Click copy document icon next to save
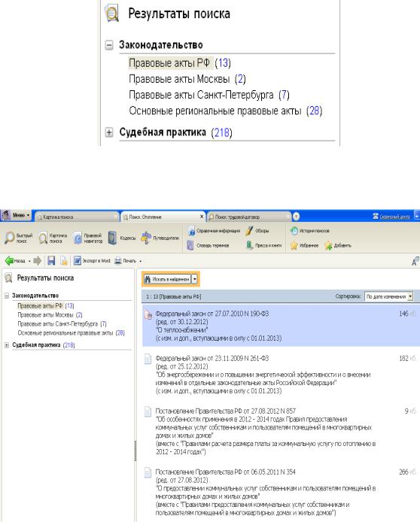 point(64,261)
